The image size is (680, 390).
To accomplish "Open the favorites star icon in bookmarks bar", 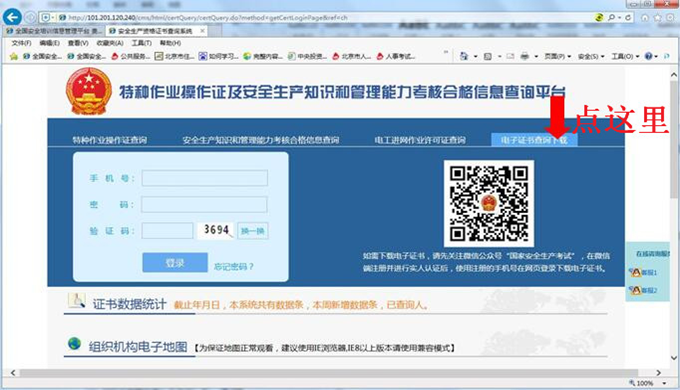I will point(13,56).
